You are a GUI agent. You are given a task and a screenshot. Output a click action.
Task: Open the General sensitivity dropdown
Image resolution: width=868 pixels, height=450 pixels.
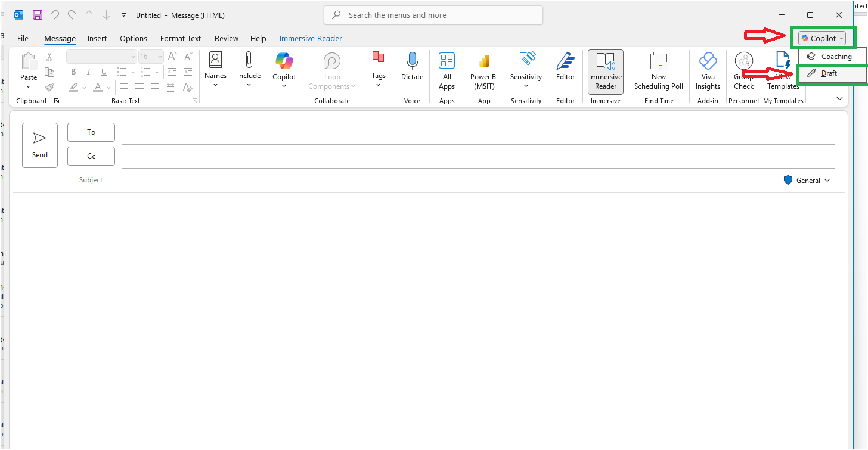click(x=807, y=180)
